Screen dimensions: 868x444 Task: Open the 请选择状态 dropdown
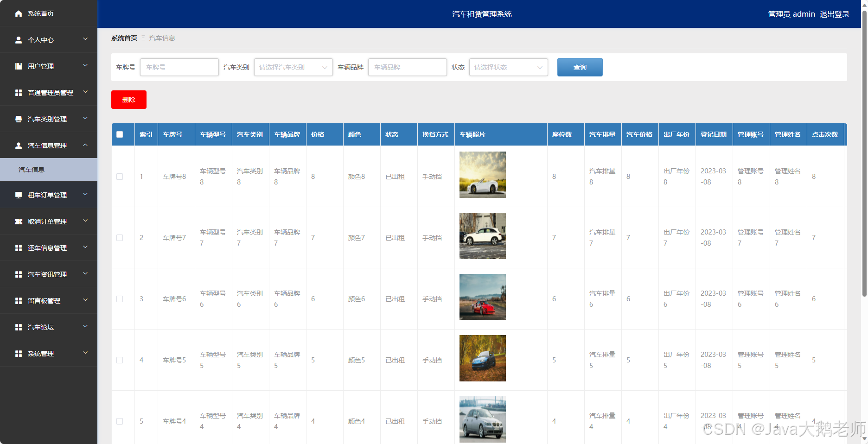pos(508,67)
